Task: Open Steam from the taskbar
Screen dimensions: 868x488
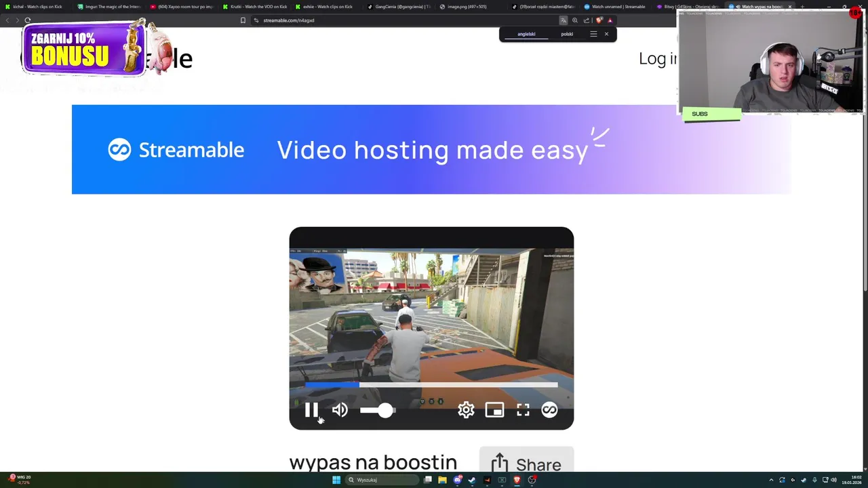Action: [472, 480]
